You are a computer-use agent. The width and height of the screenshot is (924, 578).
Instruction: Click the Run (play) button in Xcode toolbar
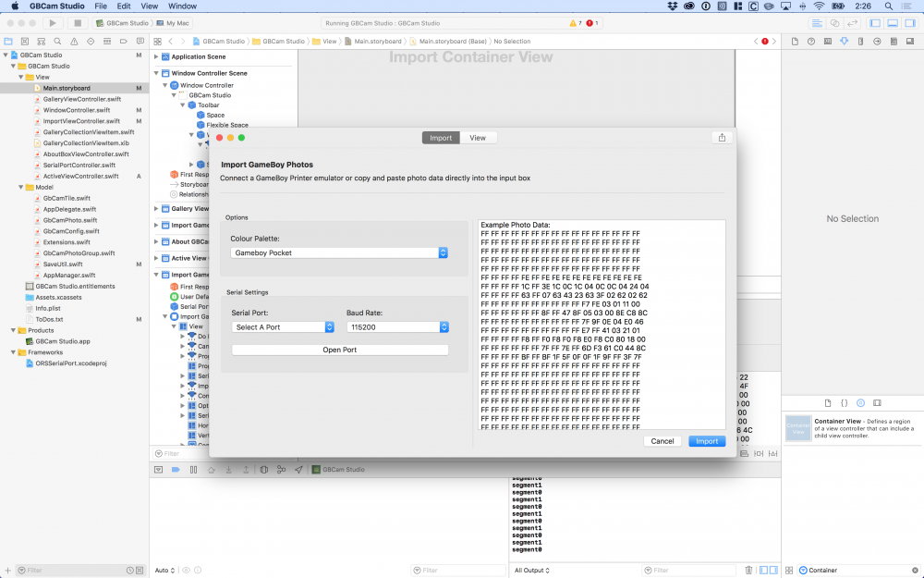pos(53,22)
